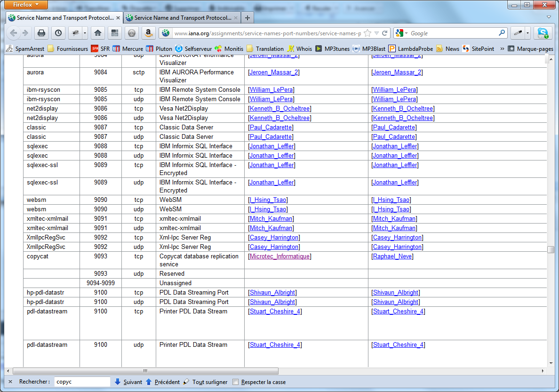Open the list all tabs arrow
This screenshot has width=559, height=392.
[549, 17]
